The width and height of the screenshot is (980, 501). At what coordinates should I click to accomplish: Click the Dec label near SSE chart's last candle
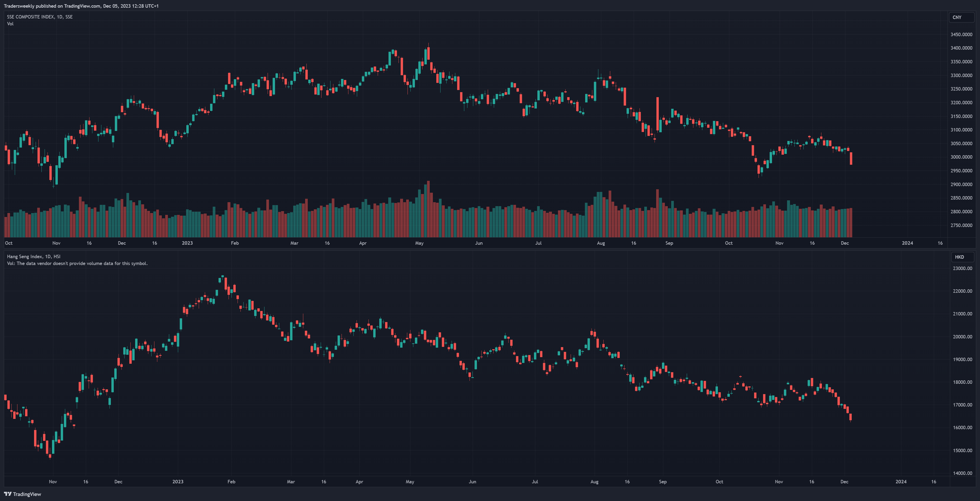coord(845,243)
